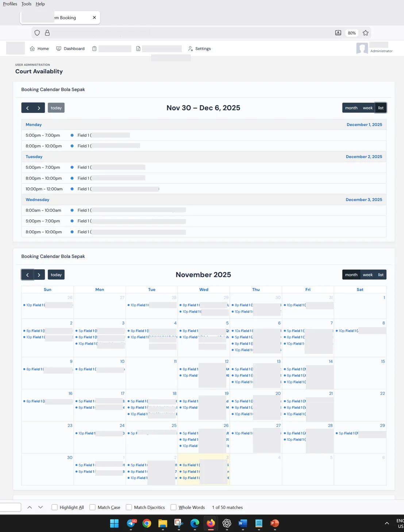Go to next week in top calendar
Image resolution: width=404 pixels, height=532 pixels.
[x=39, y=108]
